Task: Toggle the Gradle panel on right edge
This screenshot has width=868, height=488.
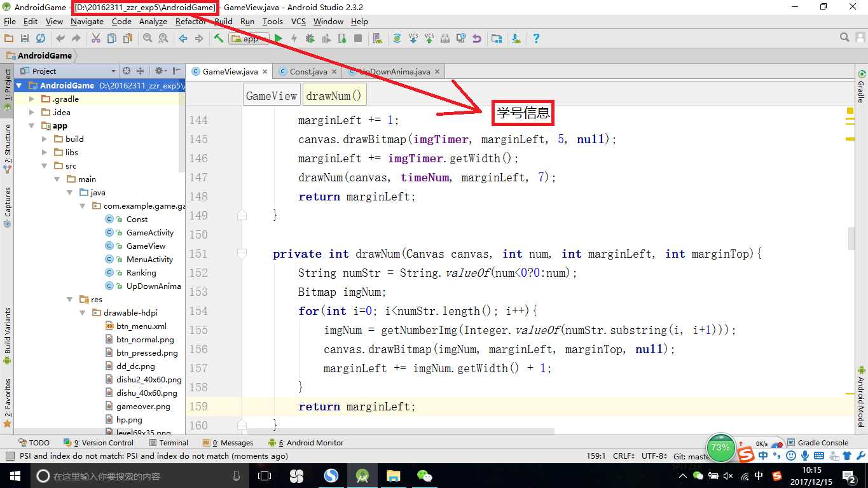Action: [x=861, y=87]
